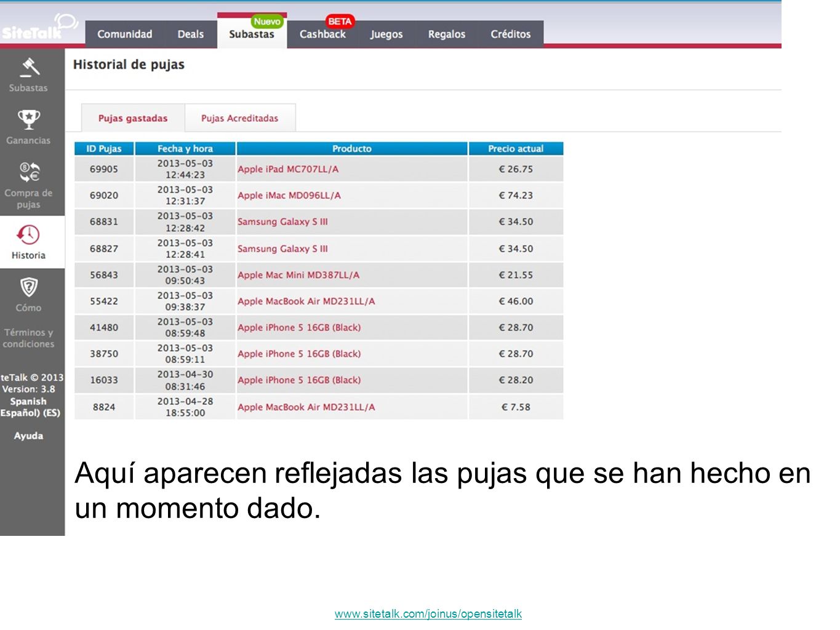The image size is (840, 630).
Task: Open Términos y condiciones in sidebar
Action: click(x=28, y=338)
